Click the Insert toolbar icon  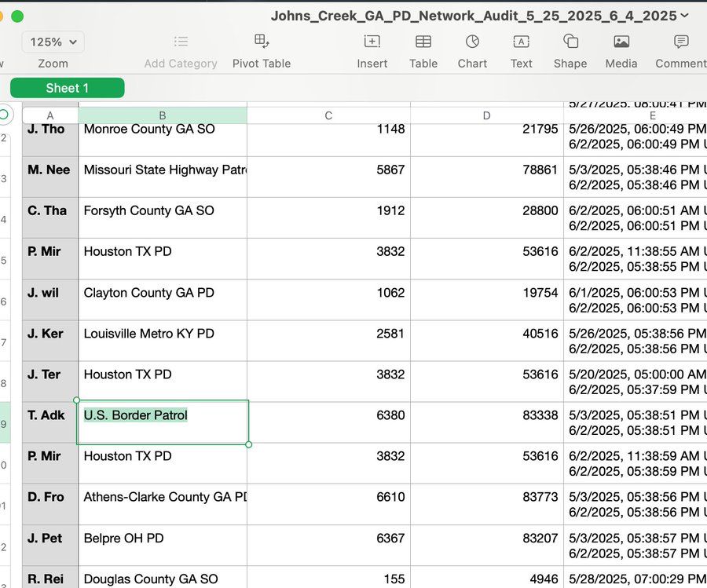point(372,42)
